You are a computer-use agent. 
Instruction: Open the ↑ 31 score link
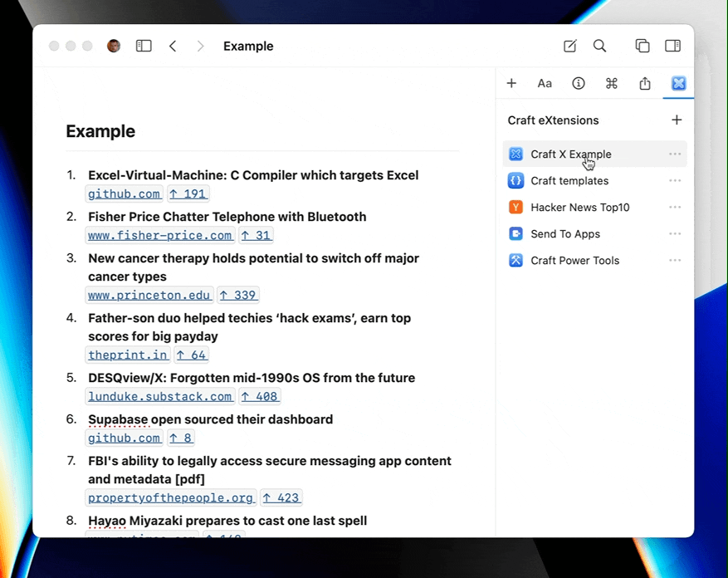pos(256,236)
